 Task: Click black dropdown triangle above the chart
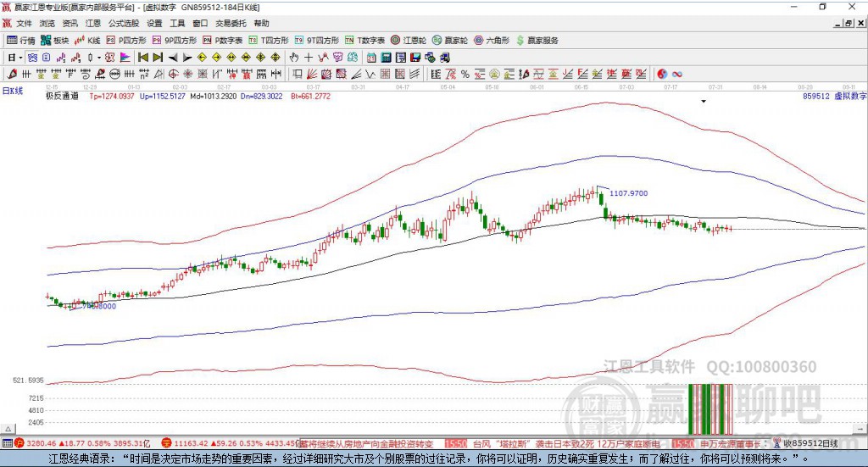[x=704, y=101]
